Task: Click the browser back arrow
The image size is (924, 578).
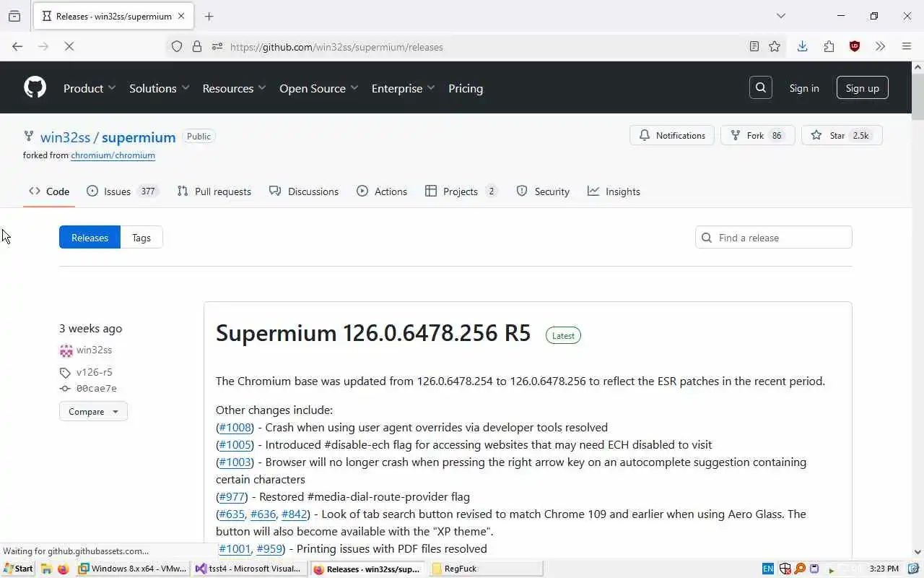Action: click(x=17, y=47)
